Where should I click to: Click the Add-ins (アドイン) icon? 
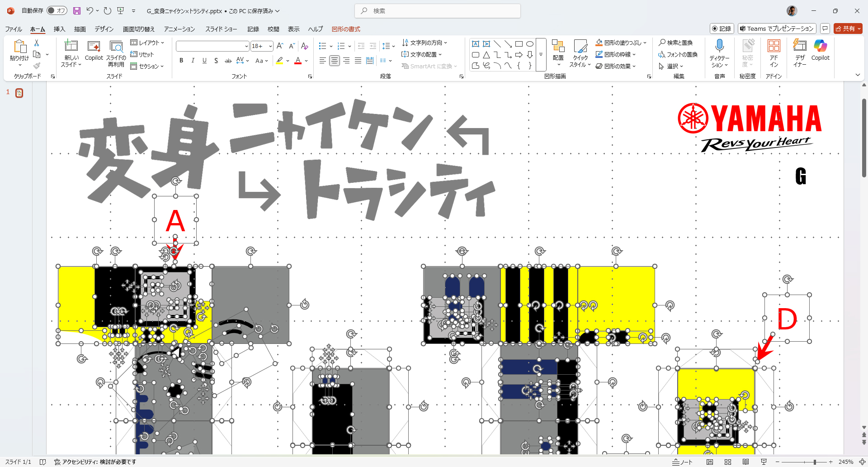(774, 46)
